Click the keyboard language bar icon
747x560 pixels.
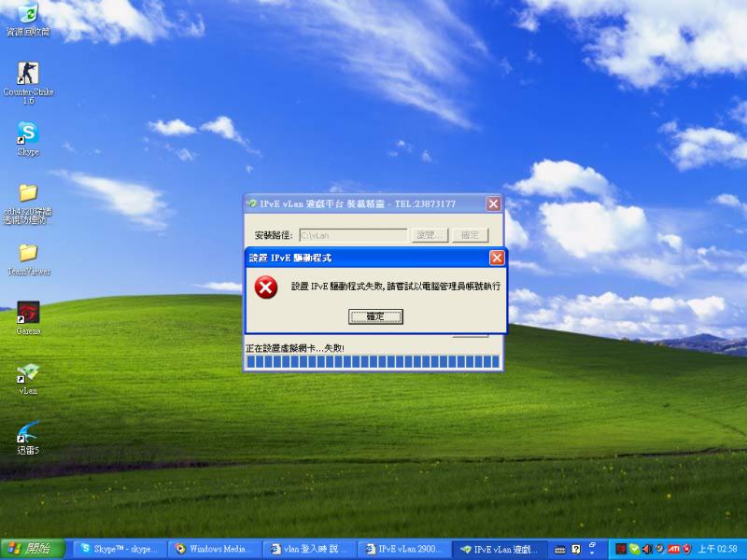(560, 550)
